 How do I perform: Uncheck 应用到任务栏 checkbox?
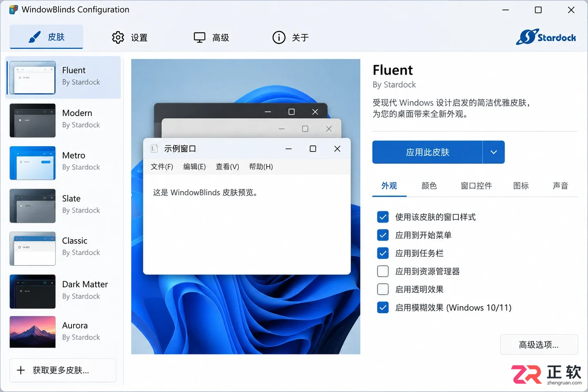(x=383, y=253)
